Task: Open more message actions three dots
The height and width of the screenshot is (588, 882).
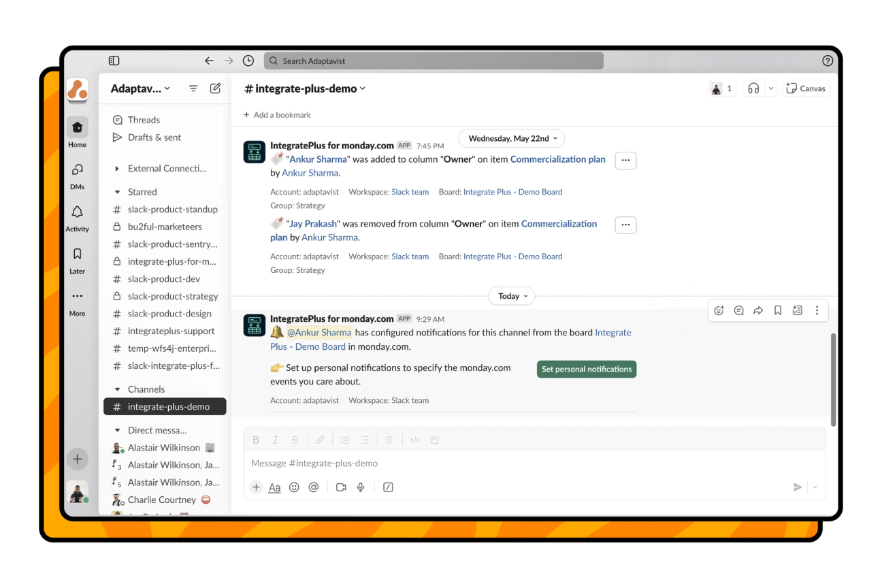Action: tap(817, 310)
